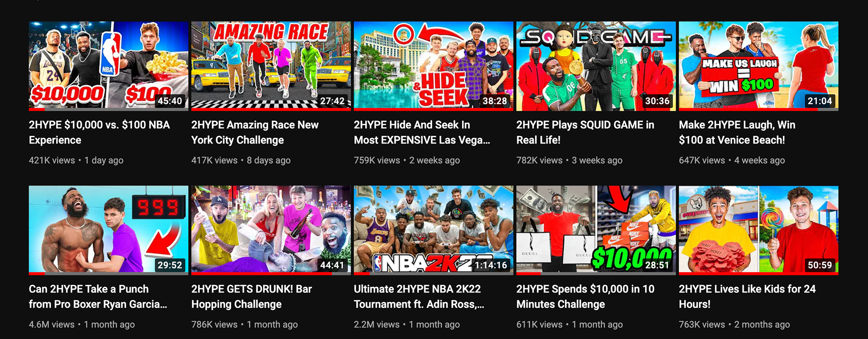Click title 'Can 2HYPE Take a Punch from Pro Boxer'
This screenshot has height=339, width=868.
click(x=98, y=296)
